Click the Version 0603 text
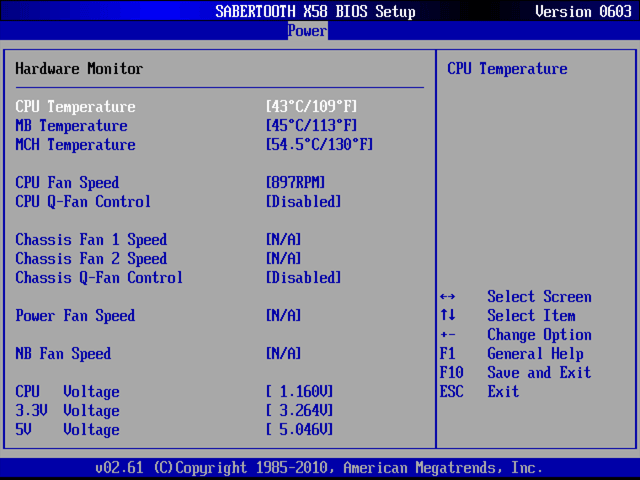Viewport: 640px width, 480px height. [x=584, y=11]
